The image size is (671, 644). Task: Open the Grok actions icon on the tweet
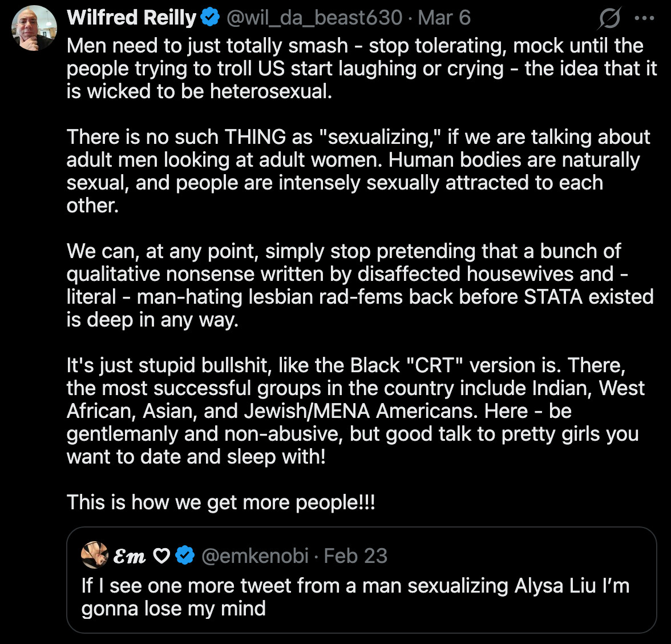tap(609, 18)
